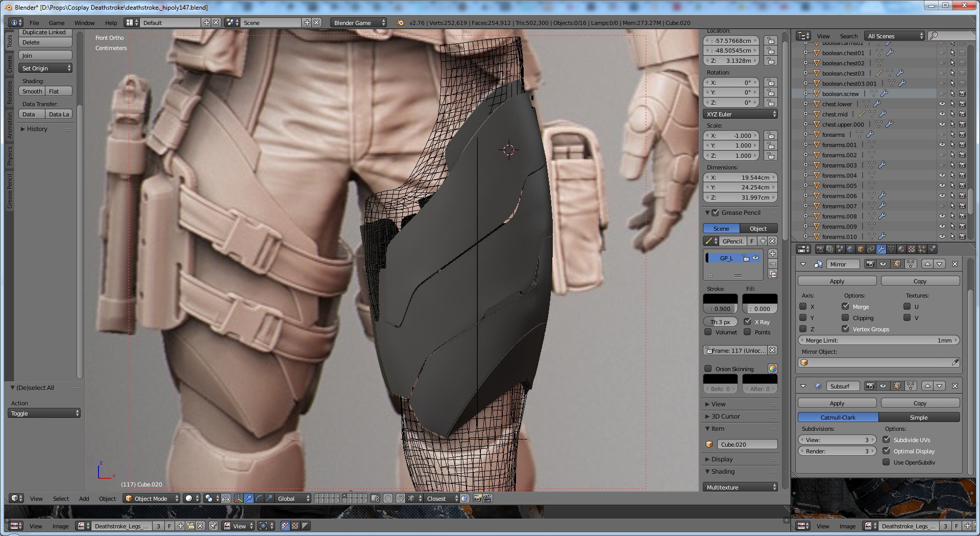The width and height of the screenshot is (980, 536).
Task: Pin the image in UV editor
Action: coord(213,526)
